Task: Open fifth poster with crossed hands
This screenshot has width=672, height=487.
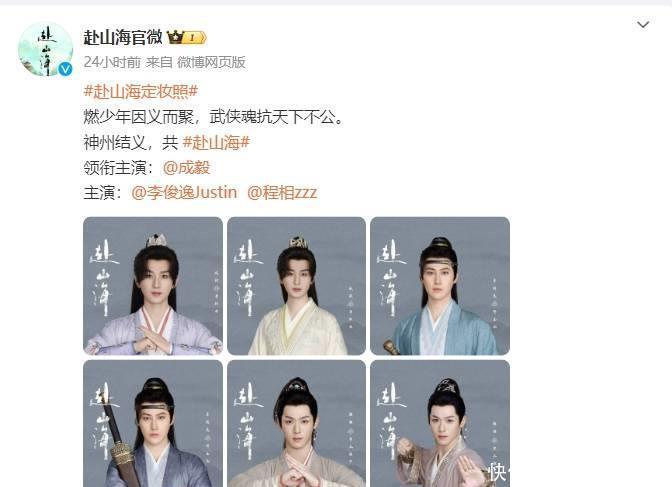Action: (x=297, y=424)
